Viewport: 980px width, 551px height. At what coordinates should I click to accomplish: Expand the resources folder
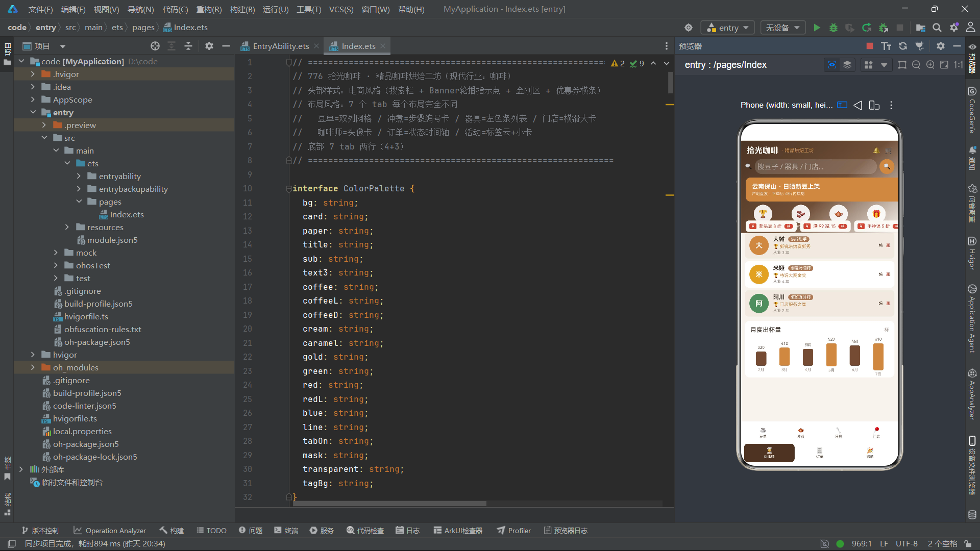[x=67, y=227]
